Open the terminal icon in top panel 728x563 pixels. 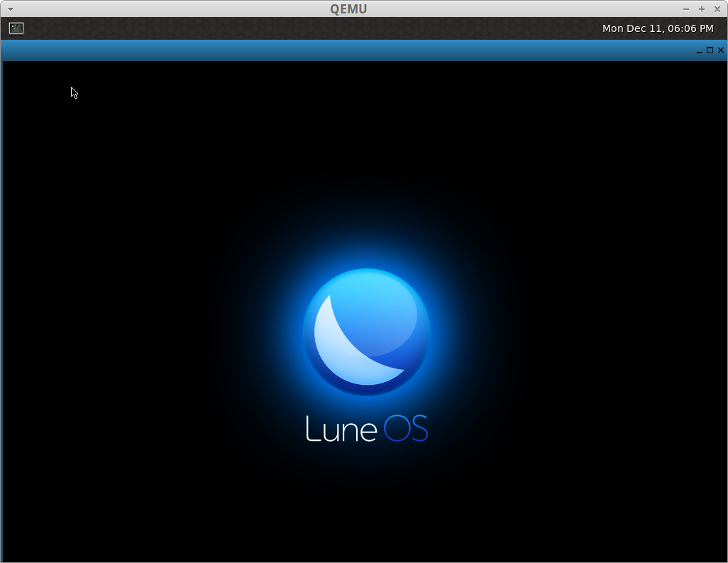tap(16, 28)
